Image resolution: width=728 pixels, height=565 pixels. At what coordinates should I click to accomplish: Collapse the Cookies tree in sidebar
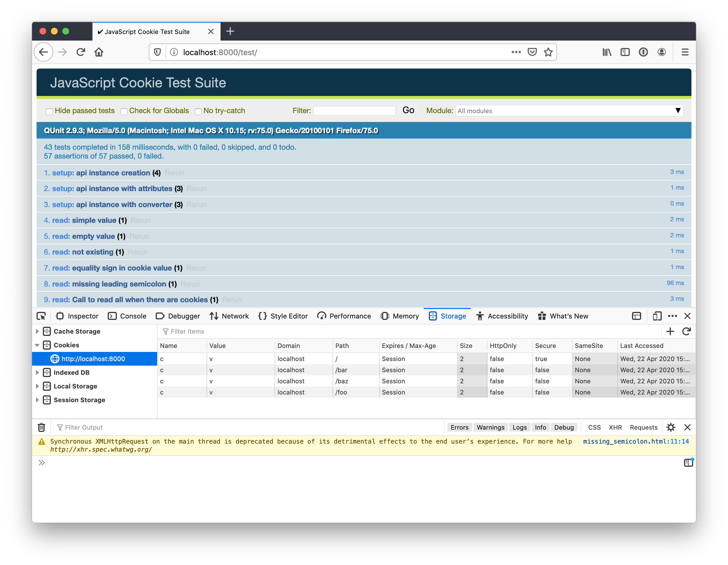point(37,345)
